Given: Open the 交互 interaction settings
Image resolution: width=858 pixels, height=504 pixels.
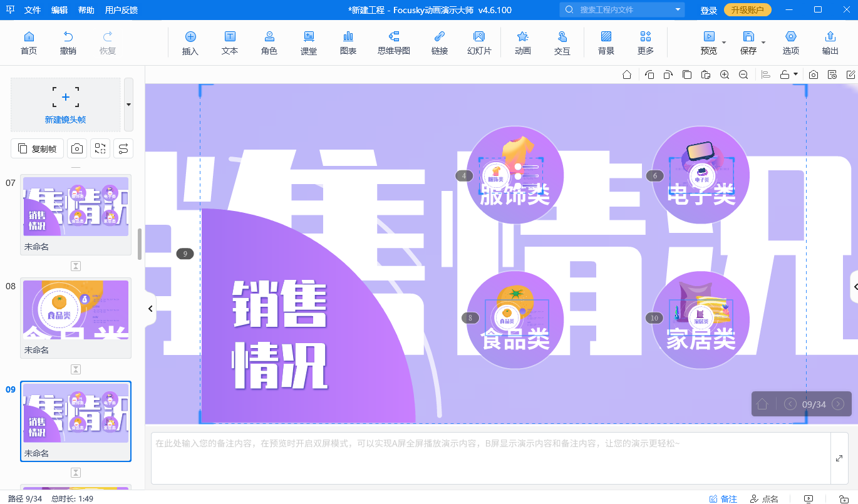Looking at the screenshot, I should click(x=562, y=43).
